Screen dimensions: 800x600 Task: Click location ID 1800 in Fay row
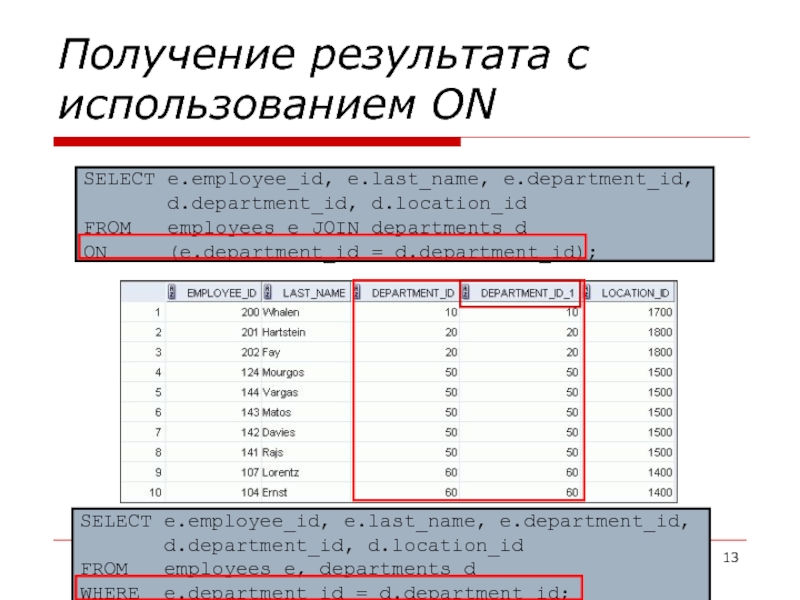pyautogui.click(x=630, y=352)
